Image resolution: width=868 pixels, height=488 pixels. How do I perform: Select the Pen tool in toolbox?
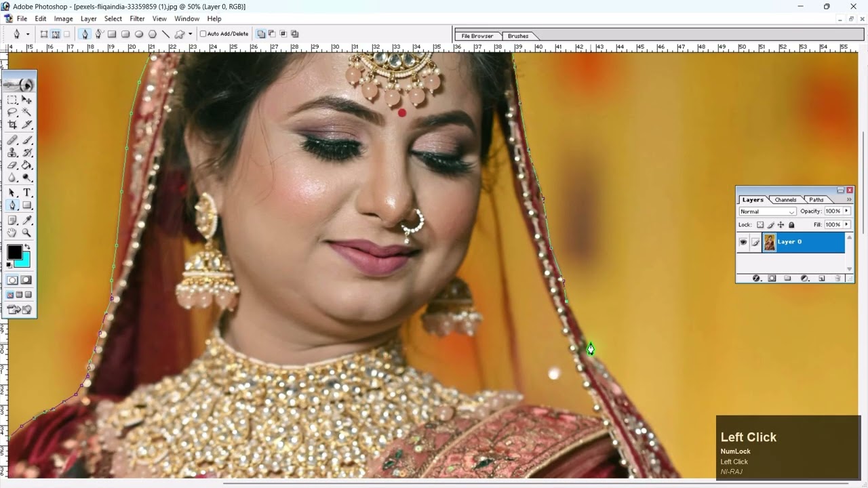(x=12, y=205)
